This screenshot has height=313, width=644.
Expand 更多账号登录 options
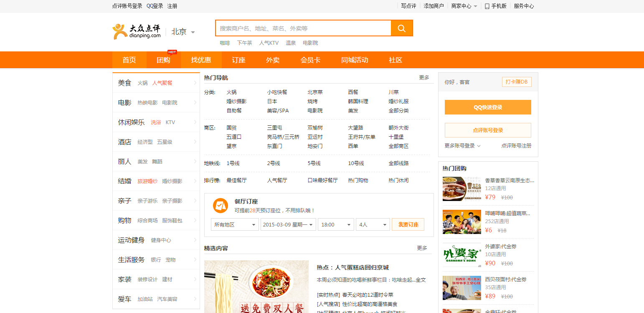point(463,146)
